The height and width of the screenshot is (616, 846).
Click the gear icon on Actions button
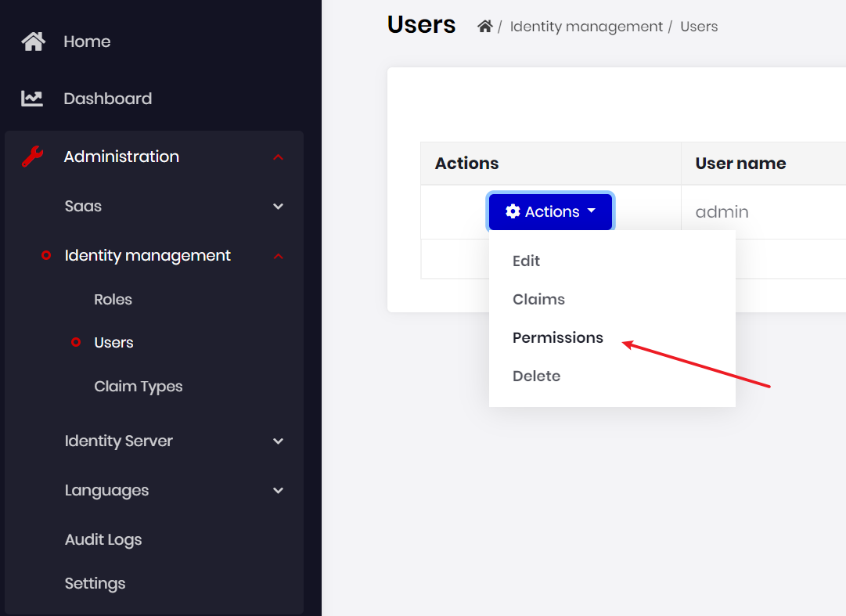pyautogui.click(x=513, y=211)
